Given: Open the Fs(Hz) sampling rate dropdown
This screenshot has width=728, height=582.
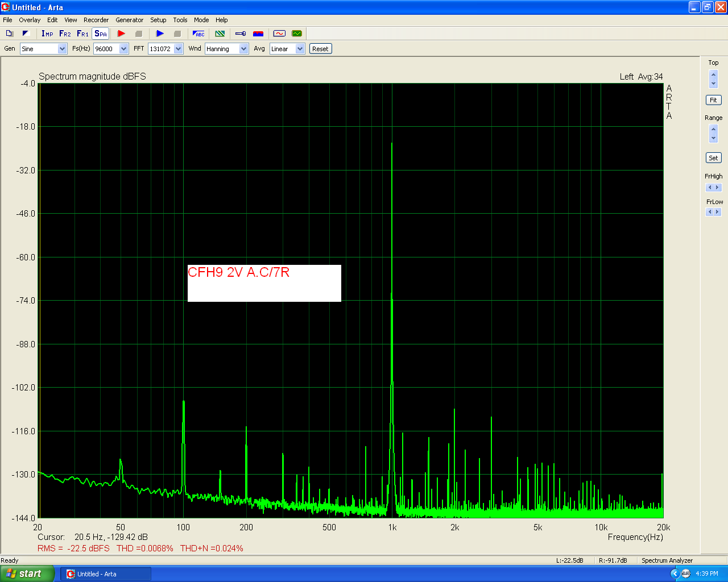Looking at the screenshot, I should [124, 49].
